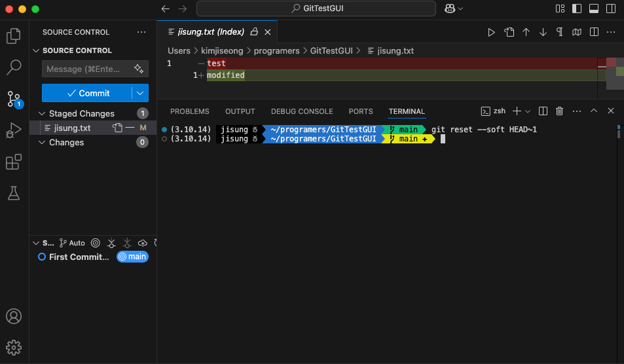Viewport: 624px width, 364px height.
Task: Open file from diff editor toolbar
Action: tap(509, 32)
